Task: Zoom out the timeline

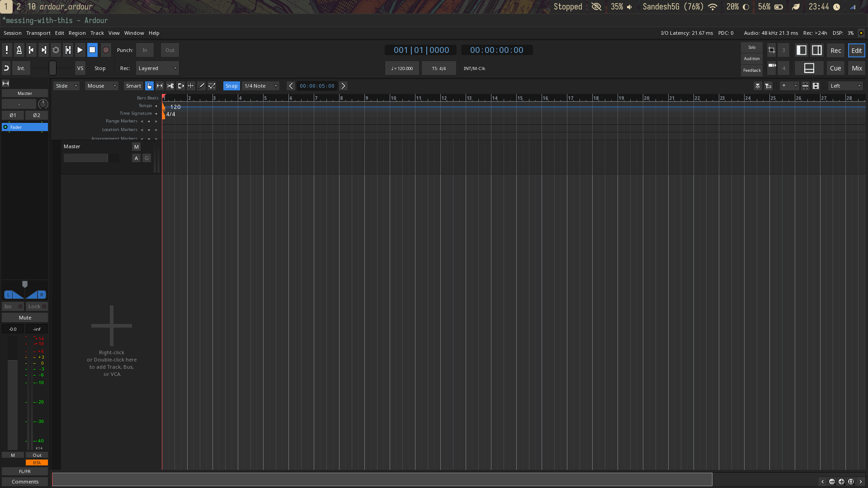Action: coord(832,482)
